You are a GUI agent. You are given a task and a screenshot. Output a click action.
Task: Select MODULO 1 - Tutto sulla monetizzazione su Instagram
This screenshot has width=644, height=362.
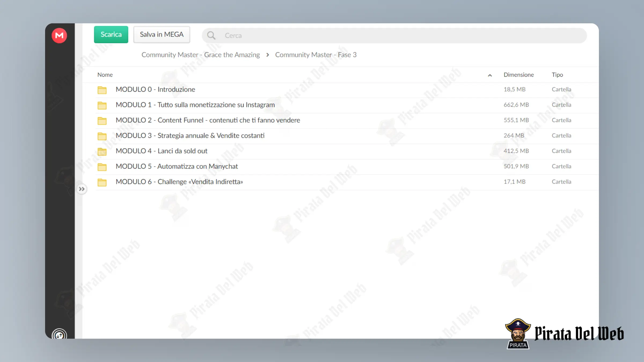tap(195, 105)
